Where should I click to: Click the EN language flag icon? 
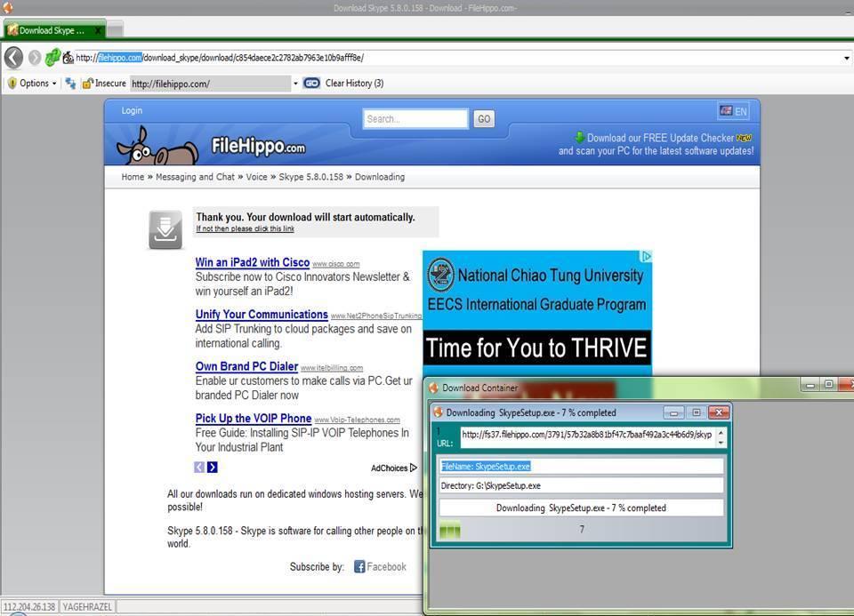726,110
